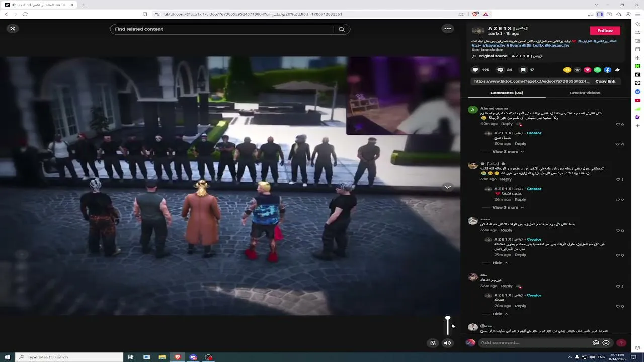Click the Add comment input field
The height and width of the screenshot is (362, 644).
tap(535, 343)
